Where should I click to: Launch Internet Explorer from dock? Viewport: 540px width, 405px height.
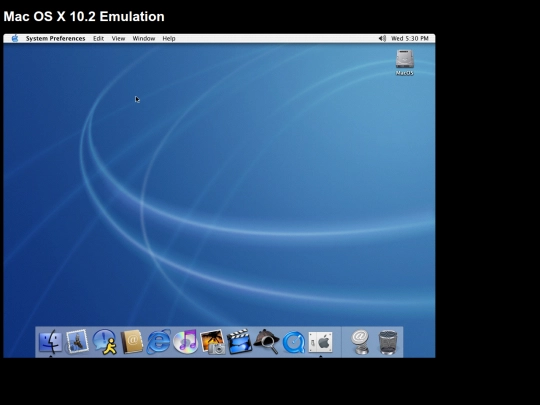(158, 342)
